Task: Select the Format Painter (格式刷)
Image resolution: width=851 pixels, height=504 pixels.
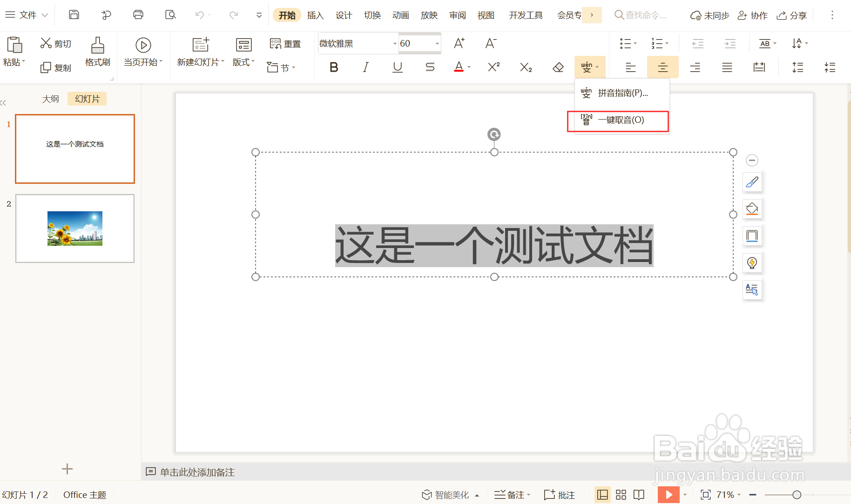Action: [x=98, y=52]
